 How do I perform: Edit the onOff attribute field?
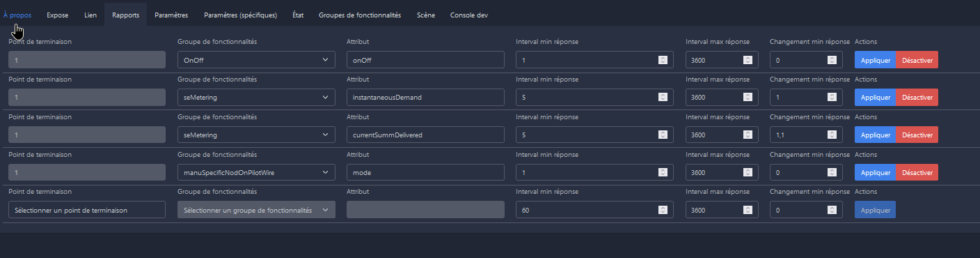(425, 60)
